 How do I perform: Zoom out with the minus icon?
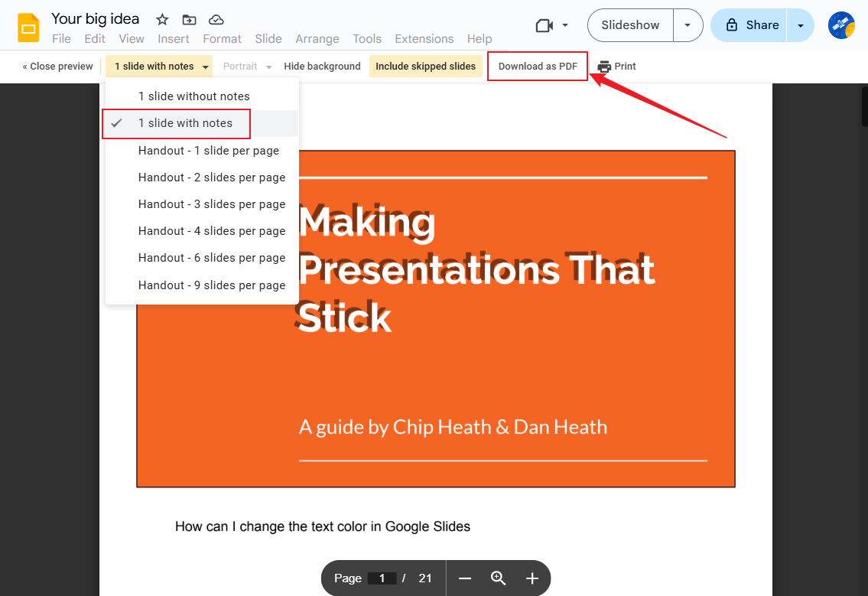[x=464, y=578]
